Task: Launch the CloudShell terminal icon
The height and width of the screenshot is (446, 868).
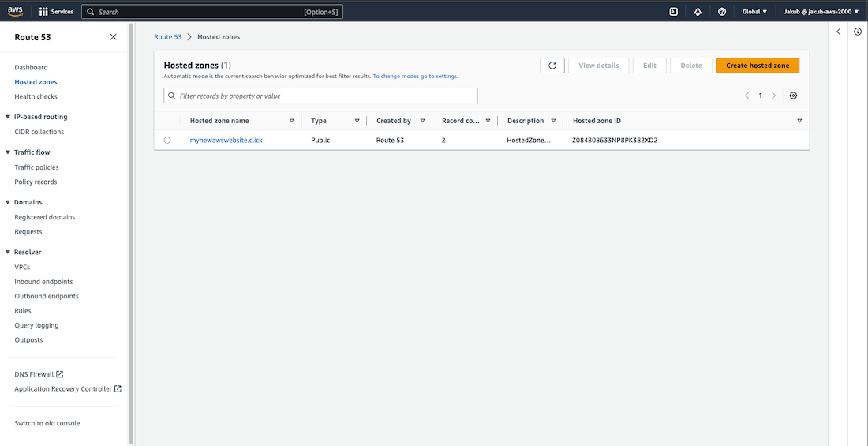Action: (673, 12)
